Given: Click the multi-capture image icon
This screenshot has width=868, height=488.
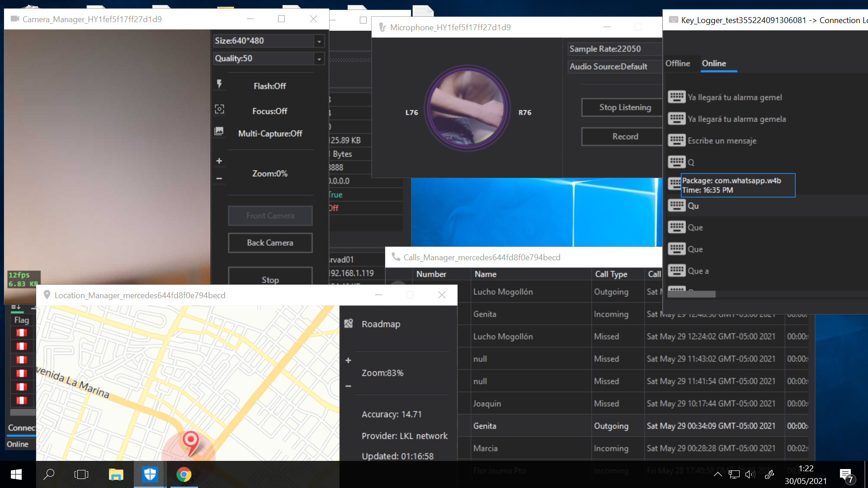Looking at the screenshot, I should [219, 131].
